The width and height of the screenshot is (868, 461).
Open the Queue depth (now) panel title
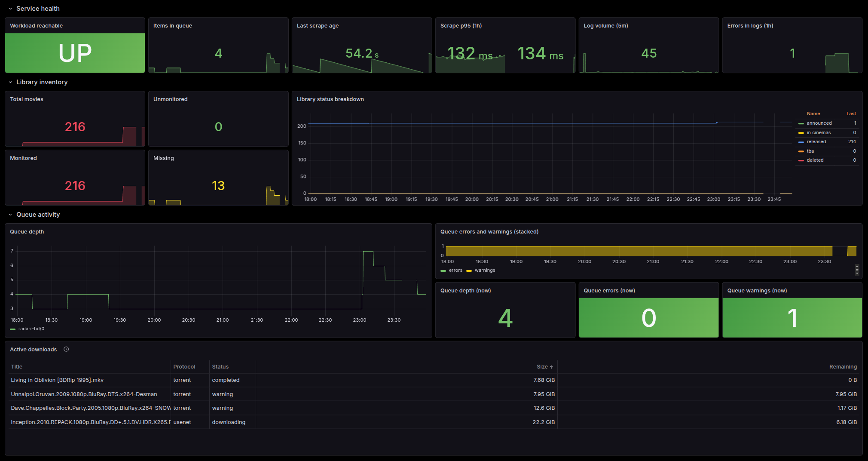tap(465, 291)
